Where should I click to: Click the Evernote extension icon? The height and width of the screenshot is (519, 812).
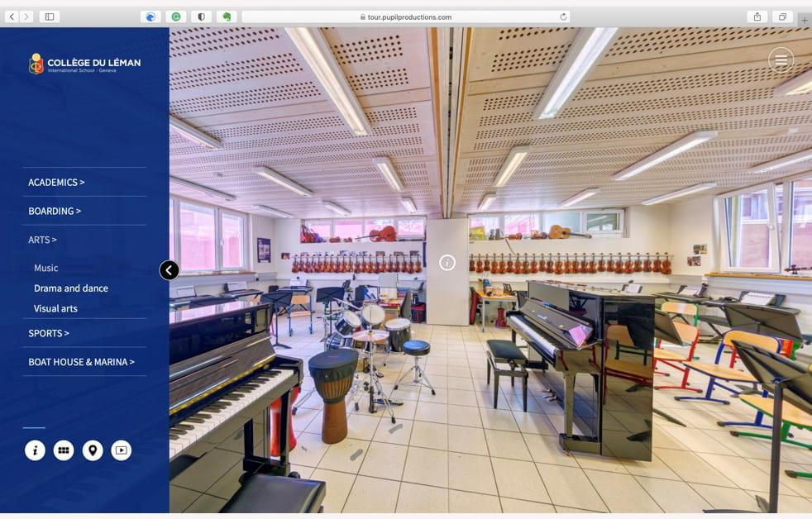tap(227, 17)
